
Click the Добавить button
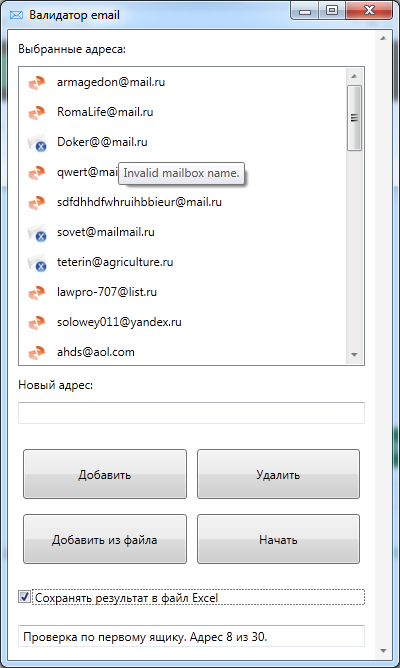click(105, 474)
